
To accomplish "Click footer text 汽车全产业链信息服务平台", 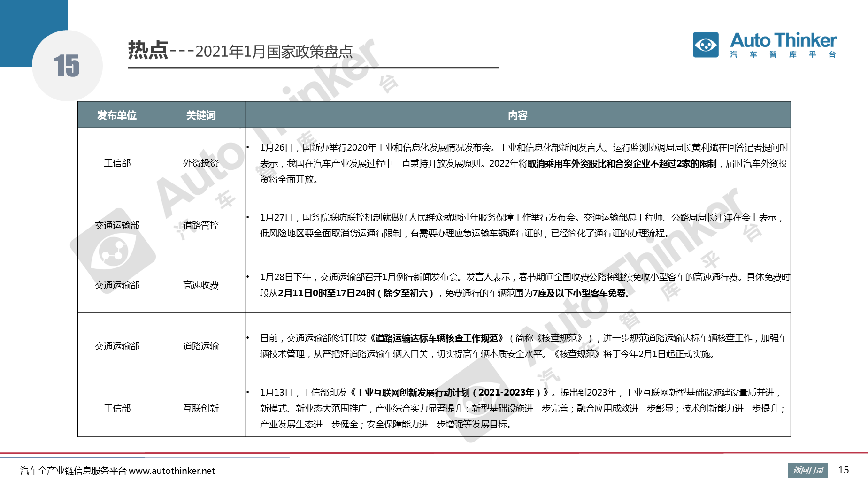I will (x=73, y=471).
